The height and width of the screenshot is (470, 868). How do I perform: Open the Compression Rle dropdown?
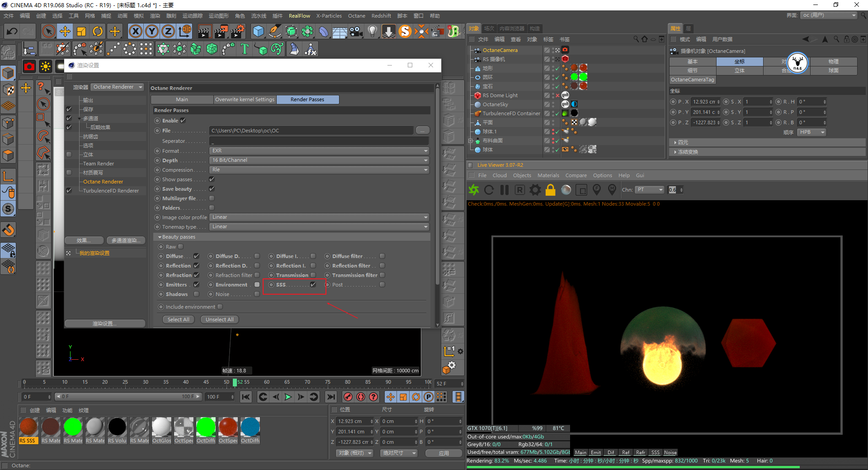(319, 169)
